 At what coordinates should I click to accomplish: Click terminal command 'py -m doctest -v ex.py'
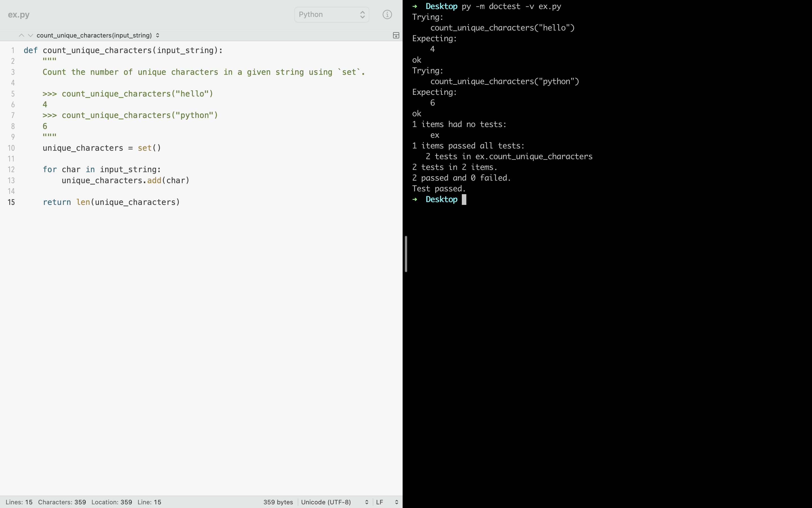(511, 6)
